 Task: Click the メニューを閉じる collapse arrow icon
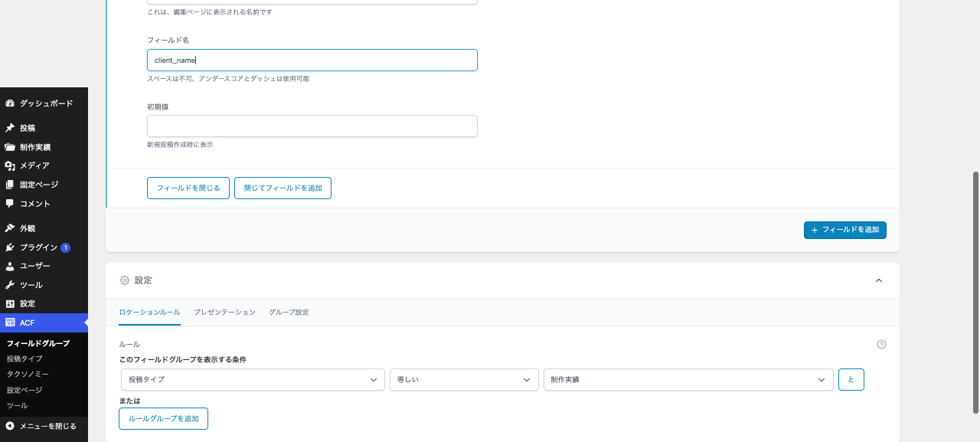click(x=10, y=426)
